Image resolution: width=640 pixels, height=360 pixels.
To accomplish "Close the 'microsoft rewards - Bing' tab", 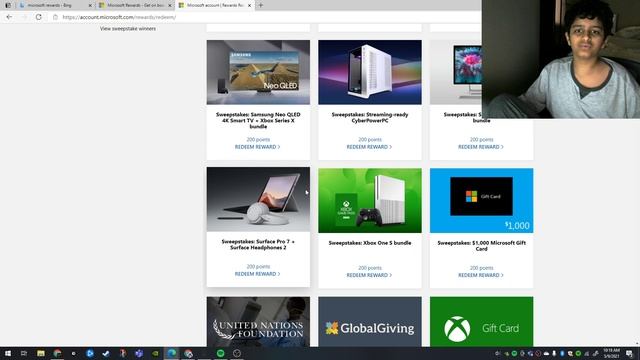I will [90, 5].
